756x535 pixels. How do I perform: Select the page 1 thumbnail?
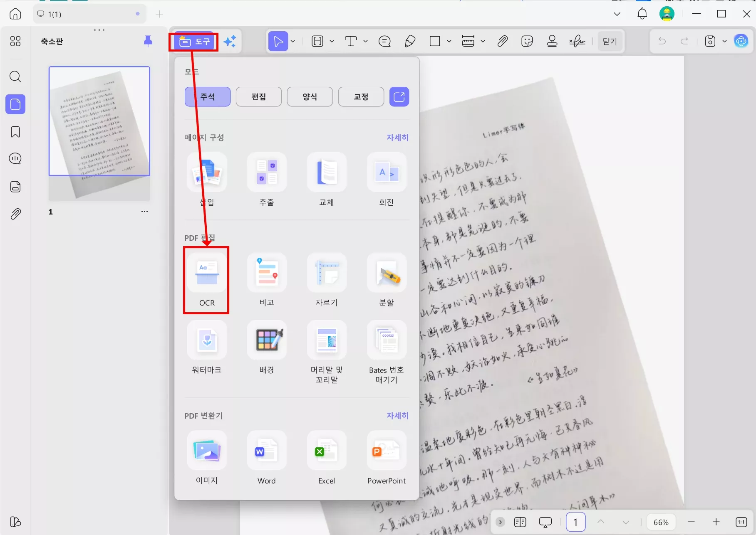(99, 134)
